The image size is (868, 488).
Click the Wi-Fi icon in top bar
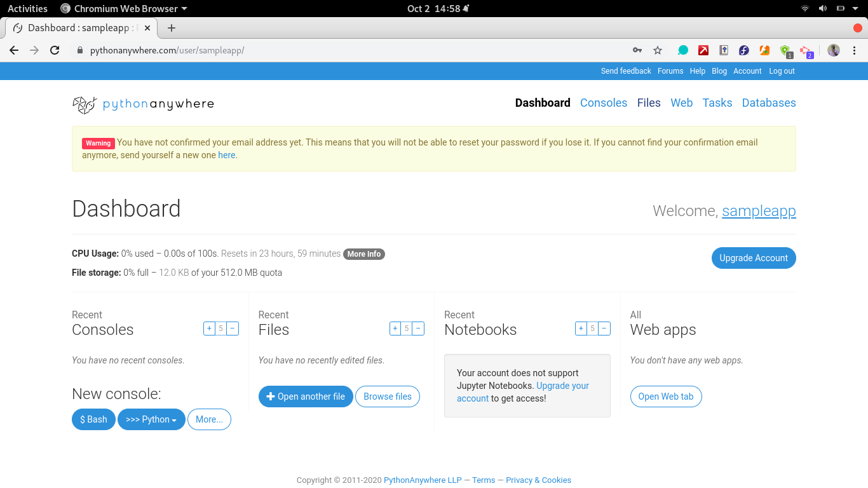(805, 8)
